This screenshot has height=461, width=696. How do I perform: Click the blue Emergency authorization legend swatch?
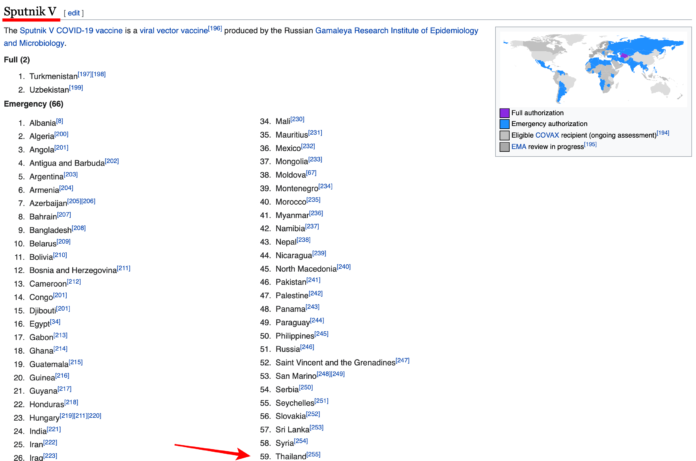click(x=504, y=124)
